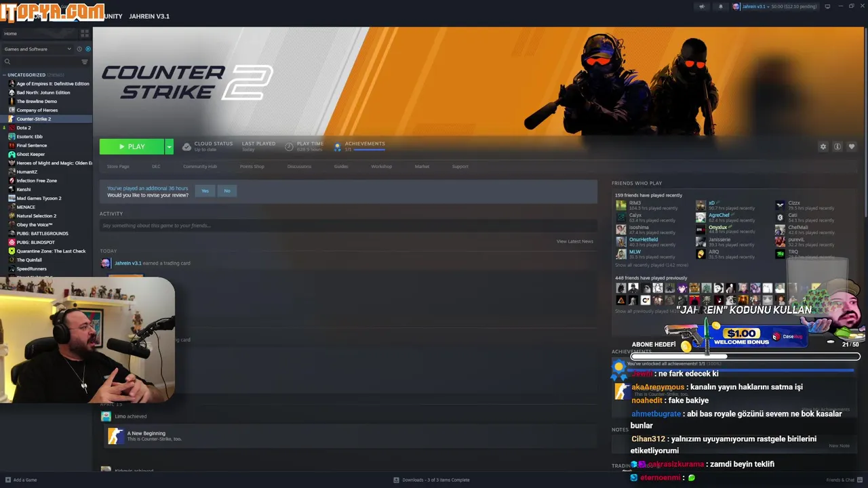
Task: Open the library filter options icon
Action: [x=85, y=62]
